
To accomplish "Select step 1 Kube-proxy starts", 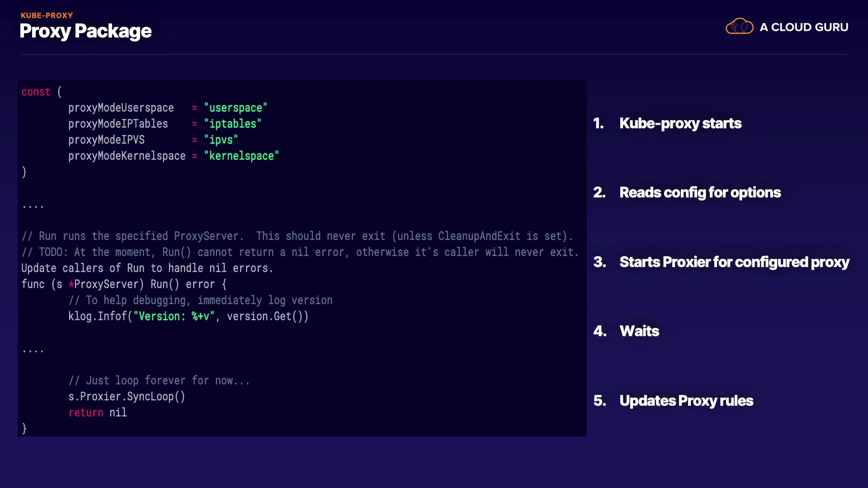I will tap(680, 123).
